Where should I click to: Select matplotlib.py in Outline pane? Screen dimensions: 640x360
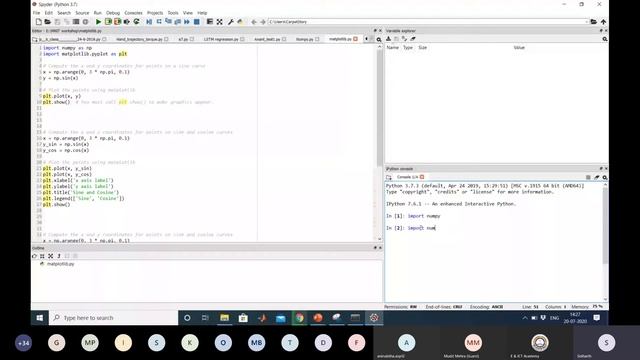[x=60, y=264]
